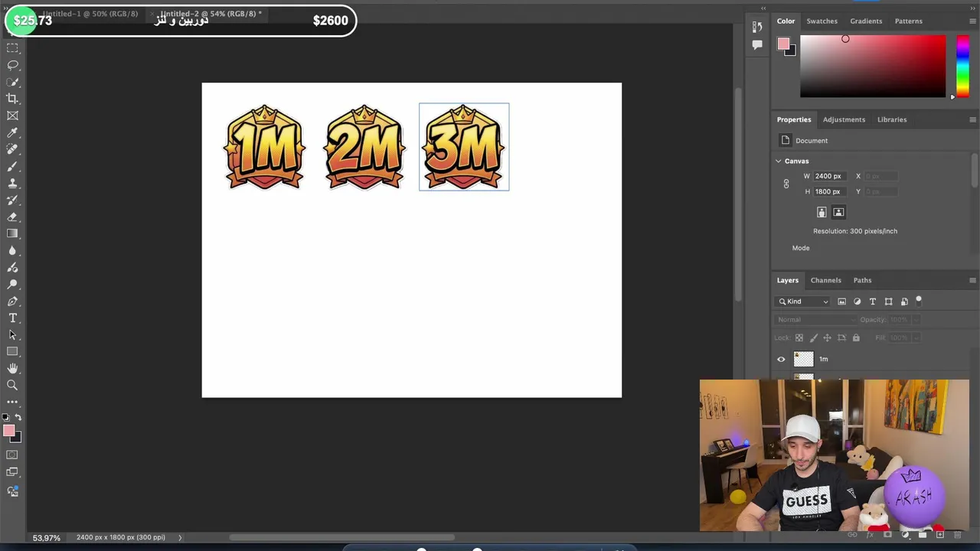
Task: Select the Pen tool
Action: pyautogui.click(x=12, y=301)
